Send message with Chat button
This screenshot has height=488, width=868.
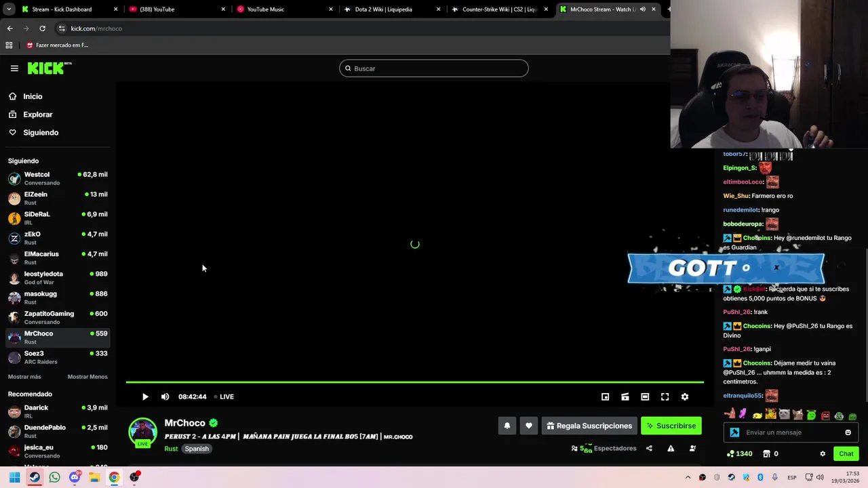click(x=846, y=454)
